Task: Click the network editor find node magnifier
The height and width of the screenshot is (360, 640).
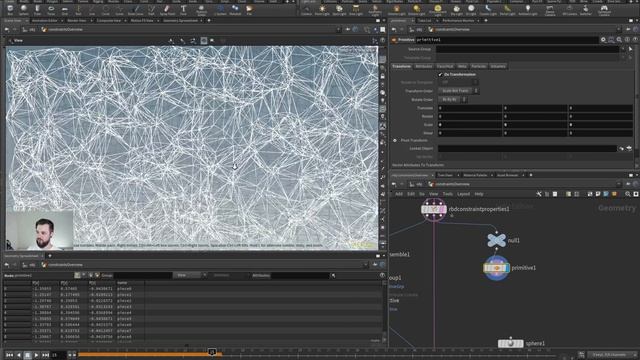Action: [x=628, y=194]
